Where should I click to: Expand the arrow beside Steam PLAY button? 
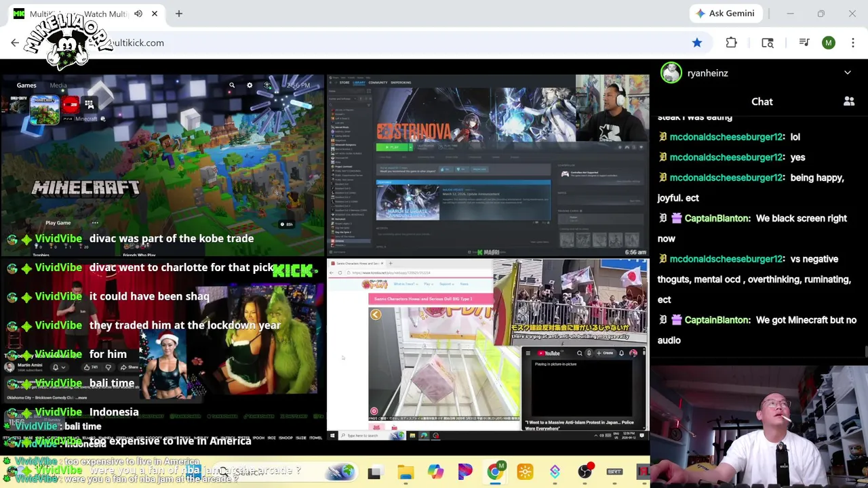(410, 147)
